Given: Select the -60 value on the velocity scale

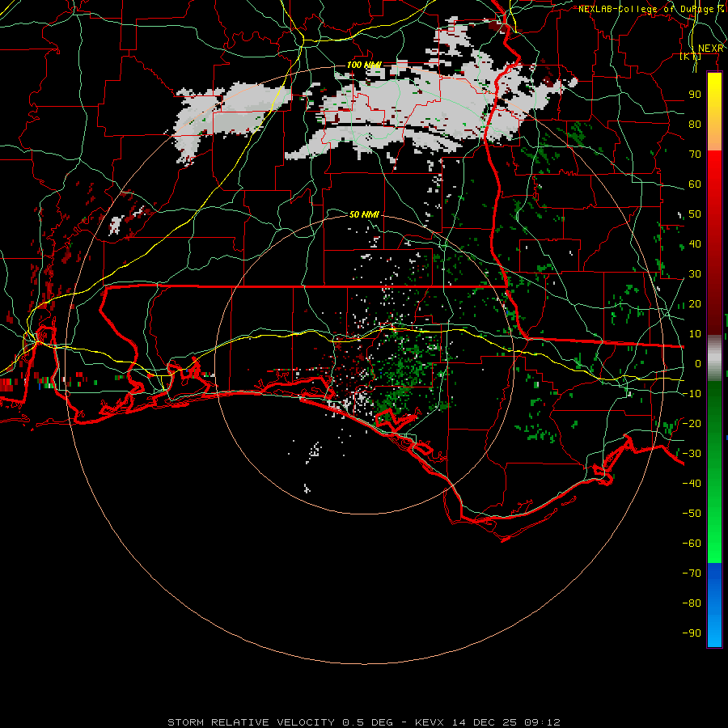Looking at the screenshot, I should coord(692,544).
